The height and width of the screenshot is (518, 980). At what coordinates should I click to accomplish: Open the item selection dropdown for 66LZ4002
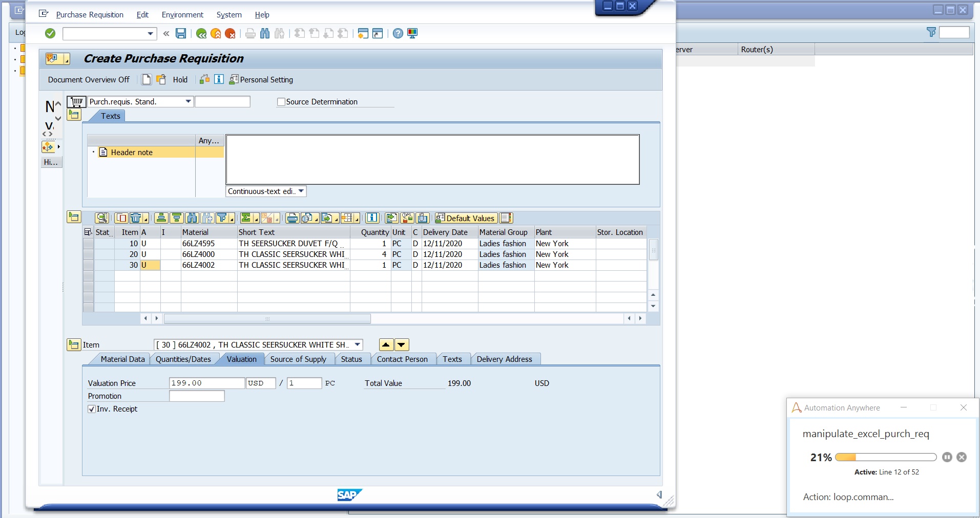coord(358,345)
